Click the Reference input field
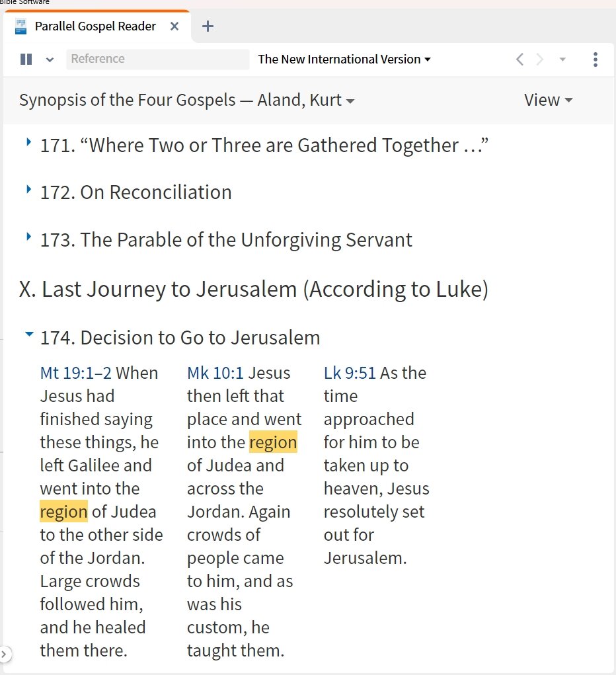Viewport: 616px width, 675px height. pos(157,59)
